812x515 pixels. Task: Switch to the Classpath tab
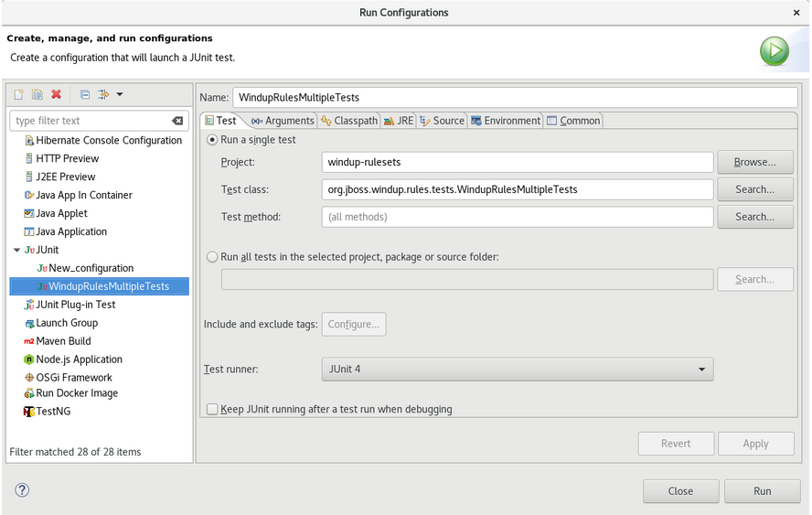point(349,121)
